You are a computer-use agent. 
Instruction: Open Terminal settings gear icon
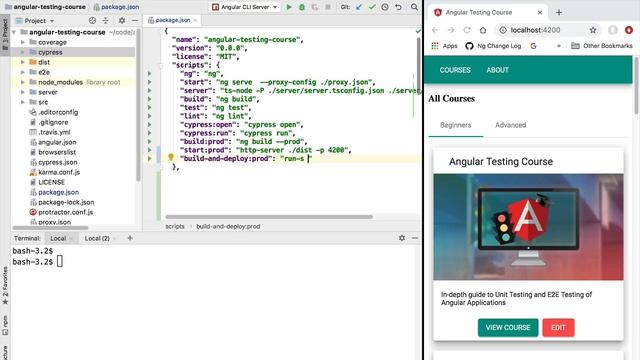tap(402, 238)
